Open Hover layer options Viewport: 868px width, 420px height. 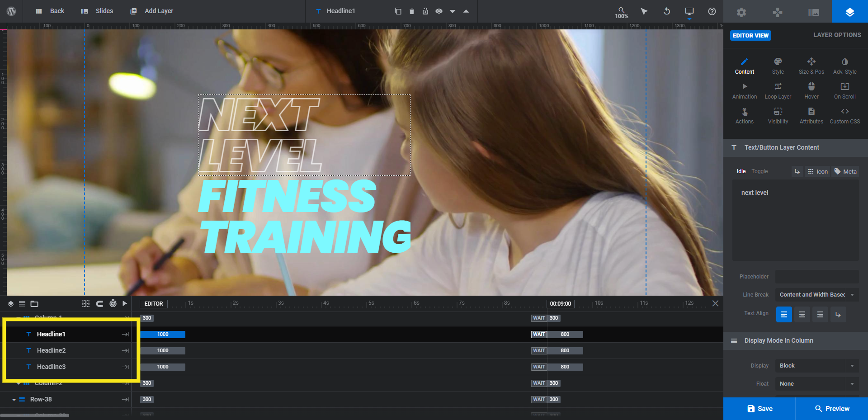point(811,91)
